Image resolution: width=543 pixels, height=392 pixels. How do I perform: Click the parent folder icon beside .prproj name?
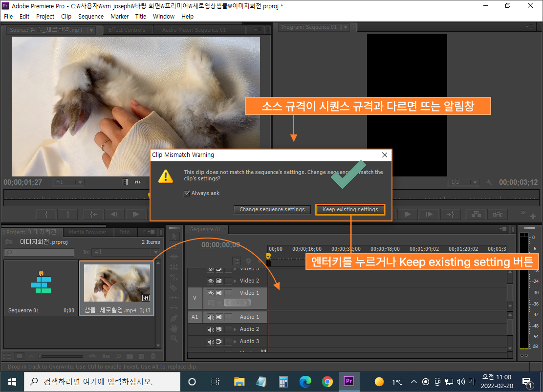9,242
